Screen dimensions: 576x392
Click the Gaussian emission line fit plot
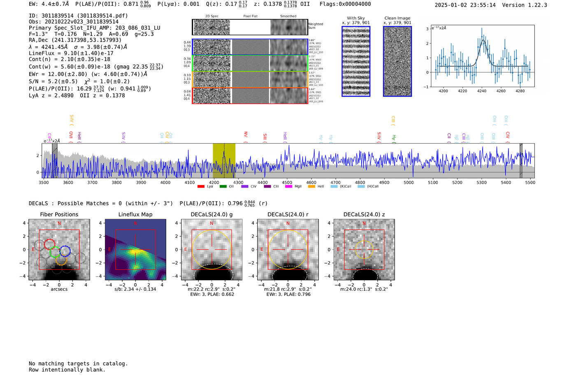pyautogui.click(x=482, y=56)
